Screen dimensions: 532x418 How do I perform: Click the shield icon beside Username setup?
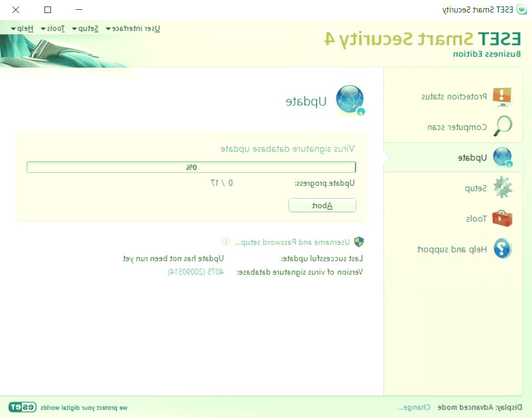(359, 242)
